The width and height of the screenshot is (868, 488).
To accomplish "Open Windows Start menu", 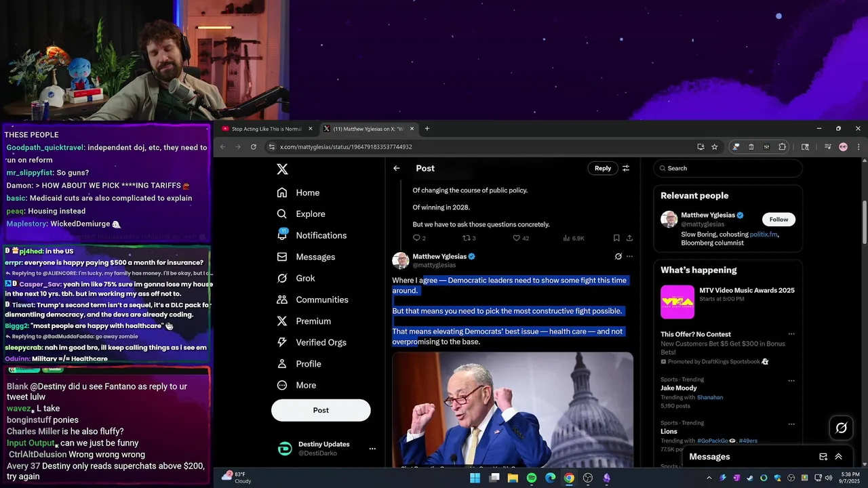I will [475, 478].
